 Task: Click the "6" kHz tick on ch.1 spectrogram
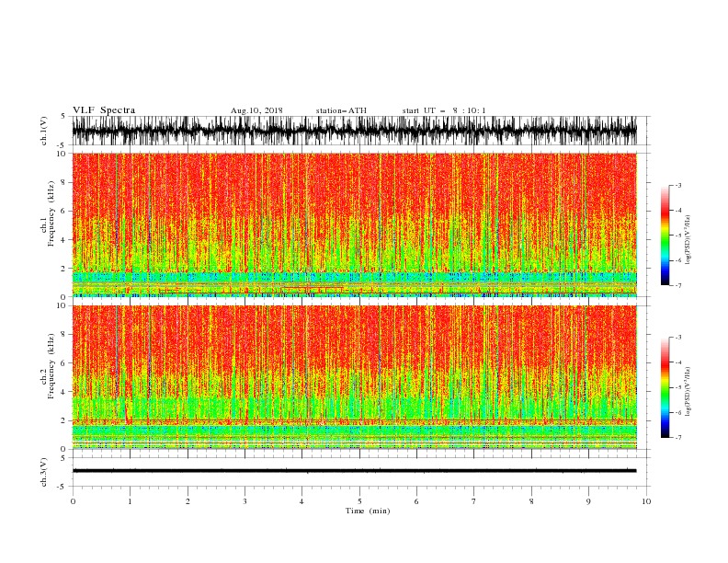(64, 211)
